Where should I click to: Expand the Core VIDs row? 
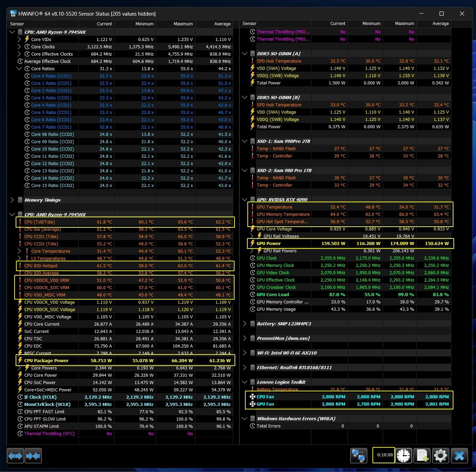(x=19, y=39)
